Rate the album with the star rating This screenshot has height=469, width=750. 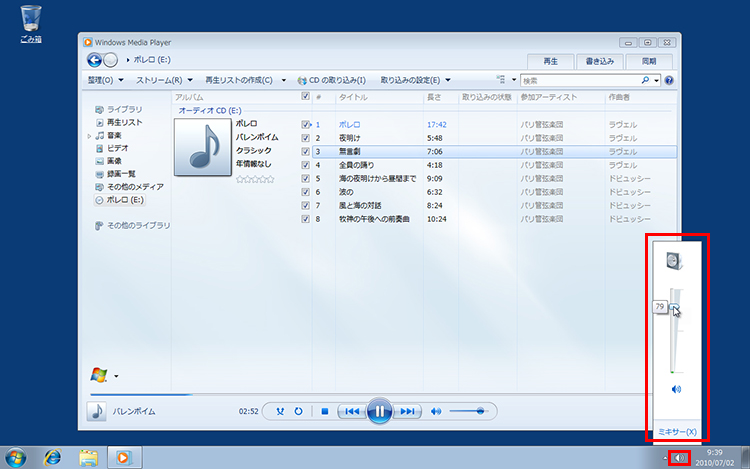pyautogui.click(x=255, y=179)
